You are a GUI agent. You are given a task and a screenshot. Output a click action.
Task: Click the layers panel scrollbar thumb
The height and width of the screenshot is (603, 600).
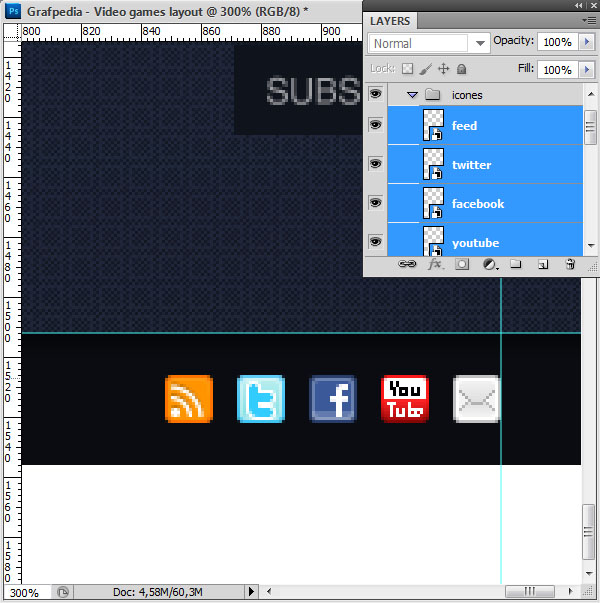[590, 127]
